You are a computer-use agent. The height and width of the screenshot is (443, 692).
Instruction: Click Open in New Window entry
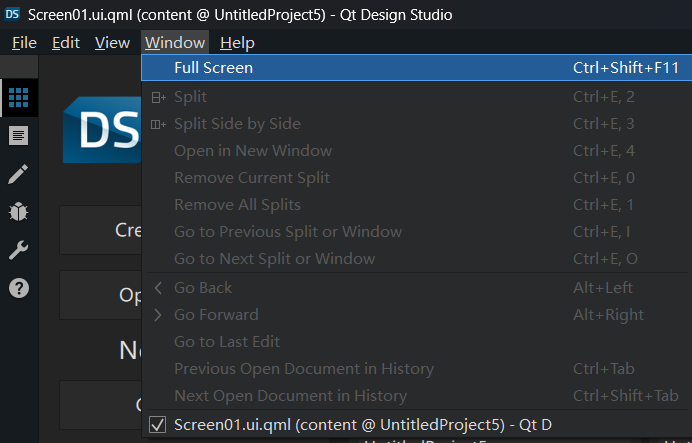pyautogui.click(x=252, y=151)
